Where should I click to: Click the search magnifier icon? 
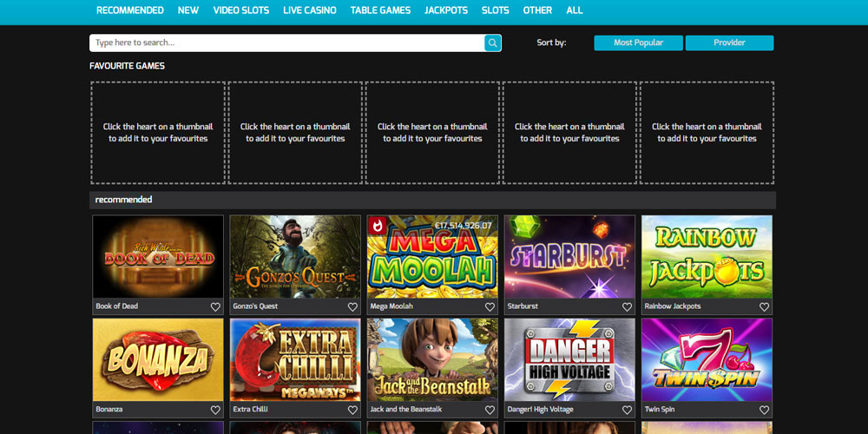coord(492,43)
